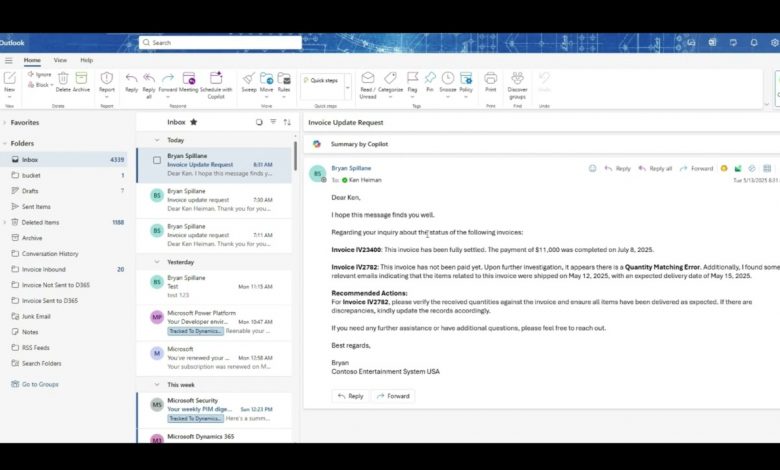Viewport: 780px width, 470px height.
Task: Click the Delete trash icon in the ribbon
Action: tap(63, 78)
